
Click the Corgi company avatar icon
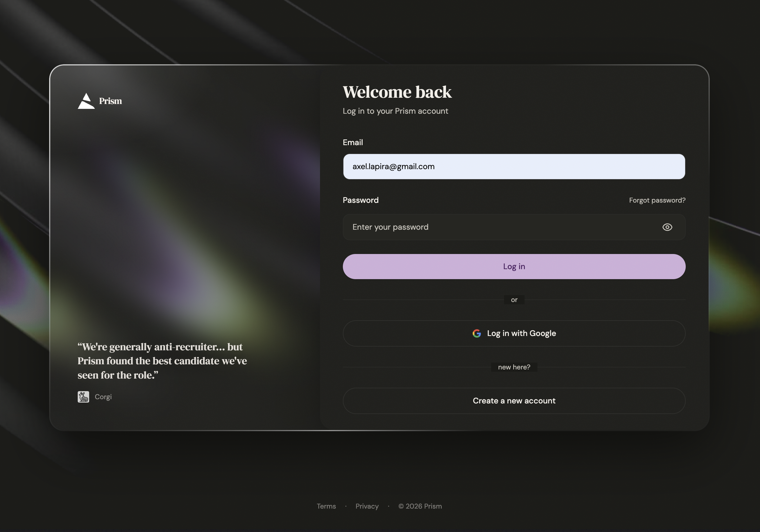coord(83,397)
